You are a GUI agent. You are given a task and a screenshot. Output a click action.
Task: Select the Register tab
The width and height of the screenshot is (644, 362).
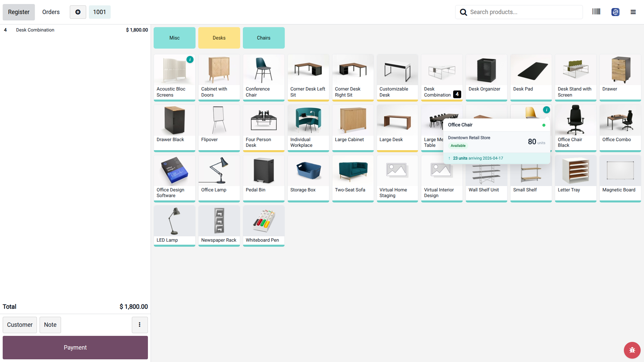[19, 12]
